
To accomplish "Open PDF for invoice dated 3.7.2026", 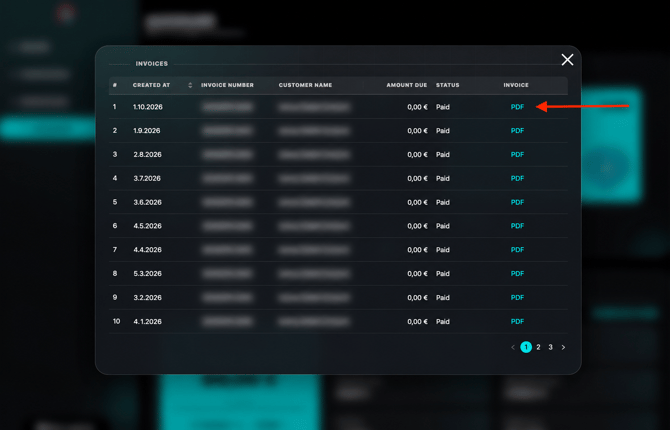I will (517, 178).
